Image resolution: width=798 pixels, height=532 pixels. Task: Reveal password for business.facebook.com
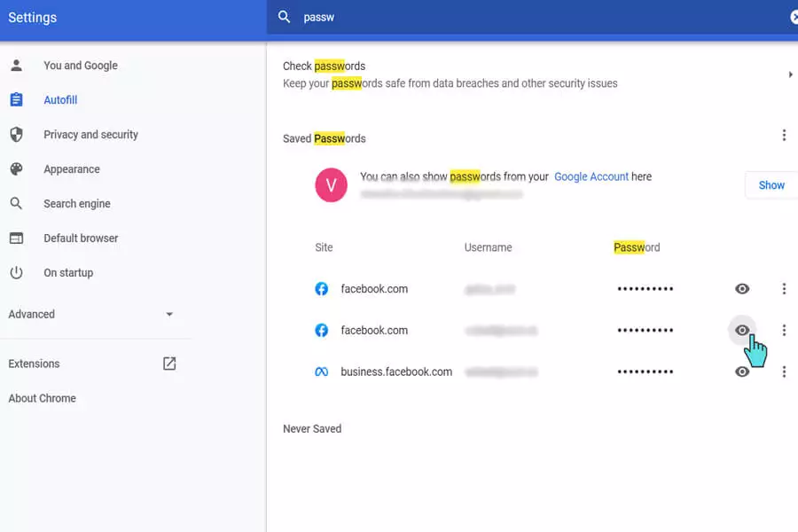742,372
